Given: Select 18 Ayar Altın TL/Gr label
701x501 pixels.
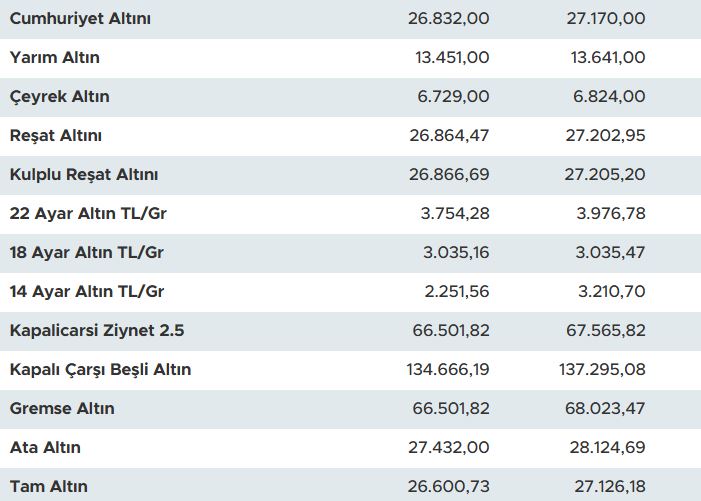Looking at the screenshot, I should [x=86, y=253].
